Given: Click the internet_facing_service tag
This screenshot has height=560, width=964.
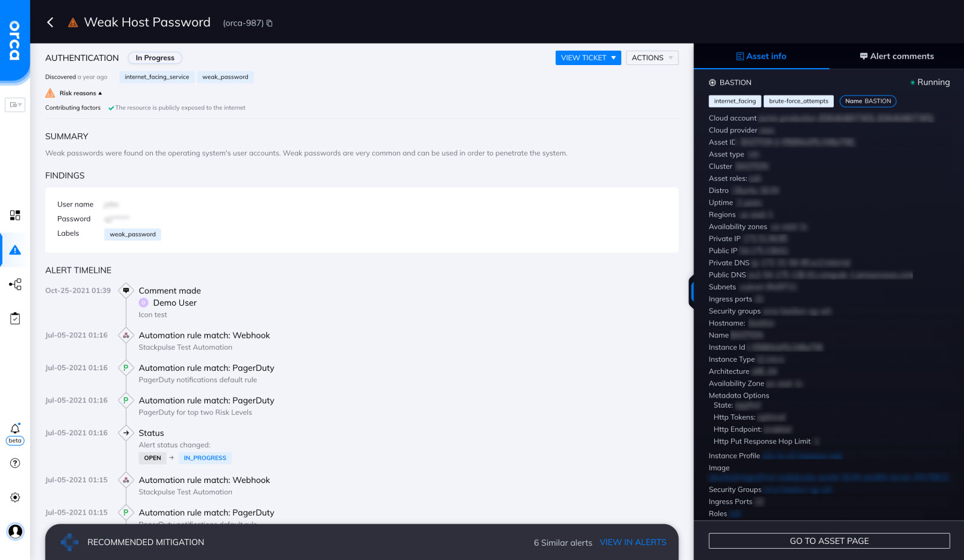Looking at the screenshot, I should pos(156,77).
